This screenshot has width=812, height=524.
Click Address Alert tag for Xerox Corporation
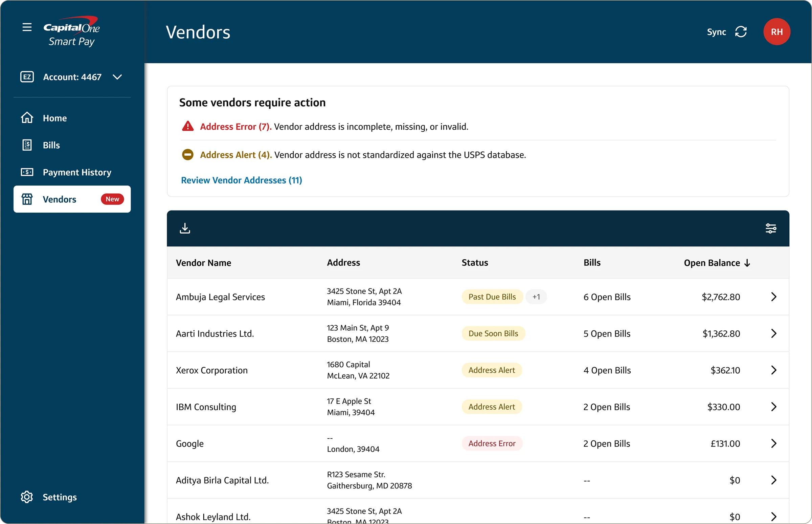(x=492, y=370)
